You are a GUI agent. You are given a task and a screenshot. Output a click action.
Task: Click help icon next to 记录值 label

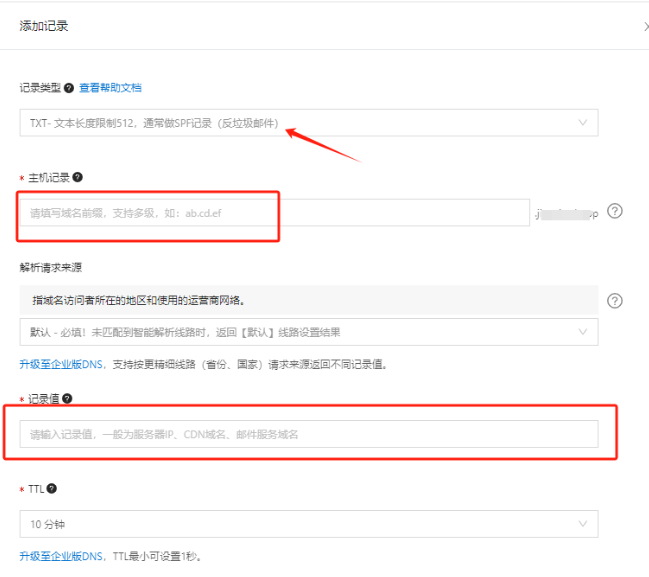[67, 398]
